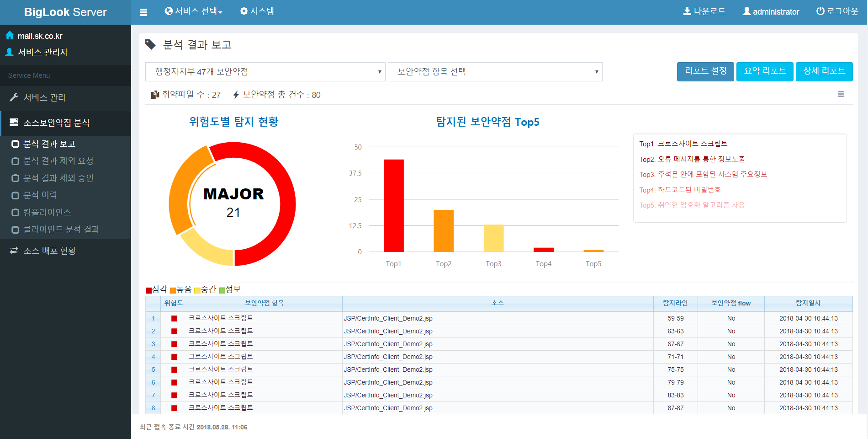Toggle the 심각 legend red square
868x439 pixels.
click(148, 290)
